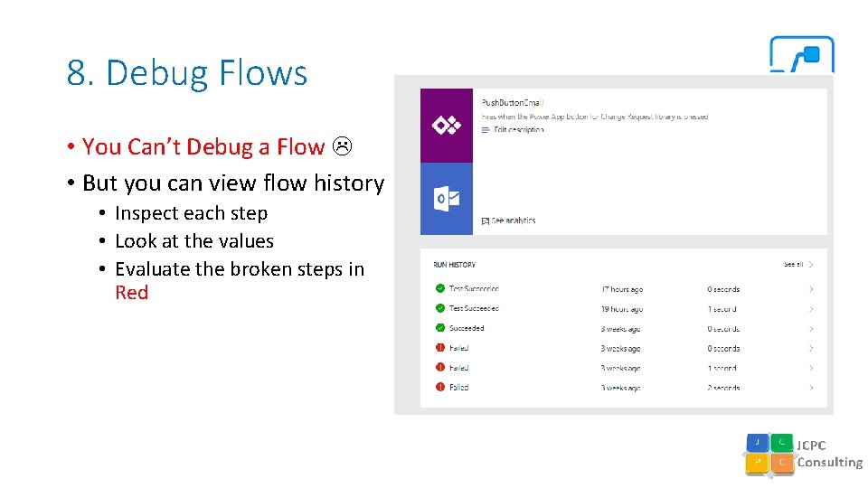
Task: Click the green check on the 19-hours-ago run
Action: (440, 308)
